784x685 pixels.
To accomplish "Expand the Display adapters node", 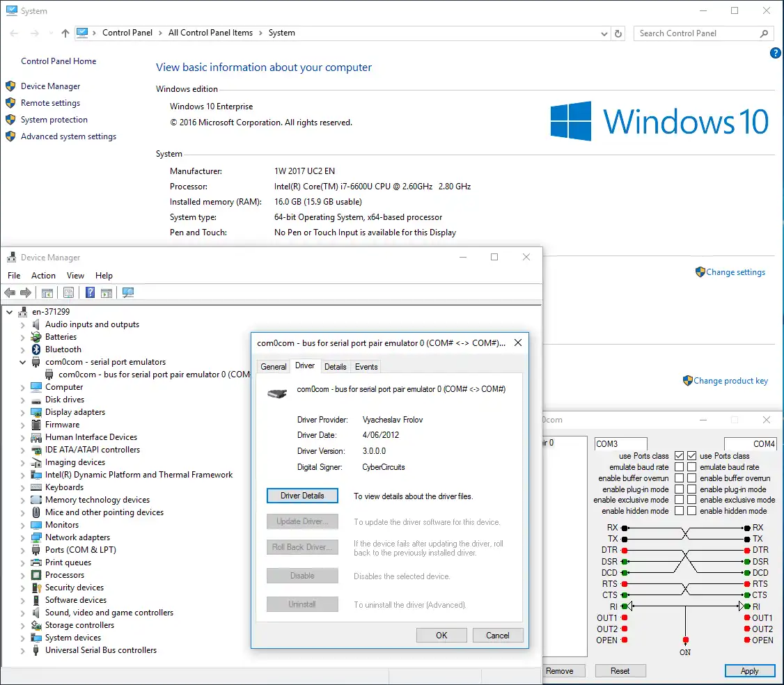I will [22, 413].
